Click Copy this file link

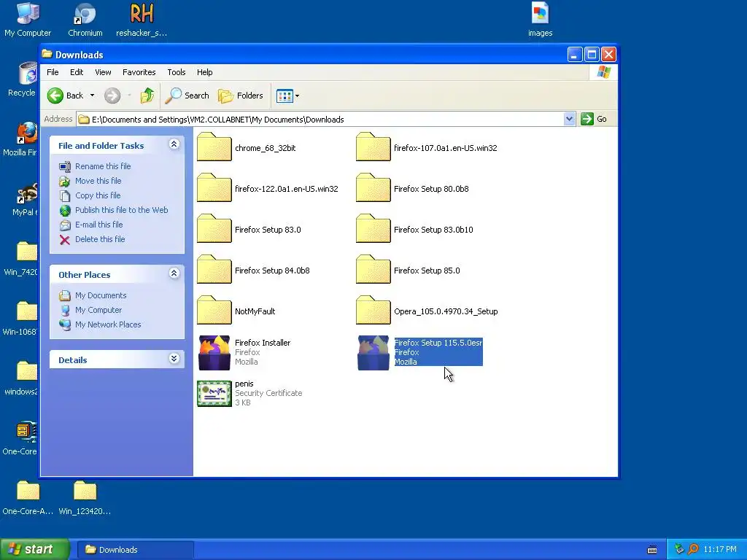click(98, 195)
